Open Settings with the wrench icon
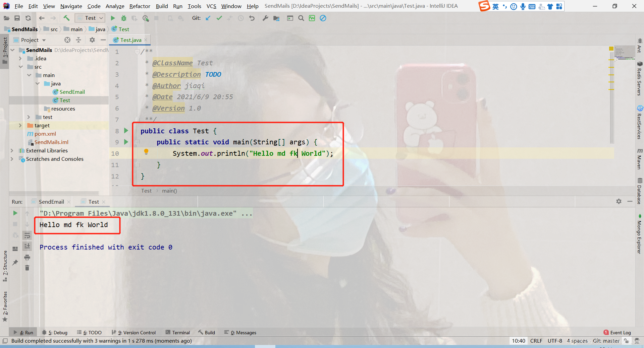The height and width of the screenshot is (348, 644). point(265,18)
